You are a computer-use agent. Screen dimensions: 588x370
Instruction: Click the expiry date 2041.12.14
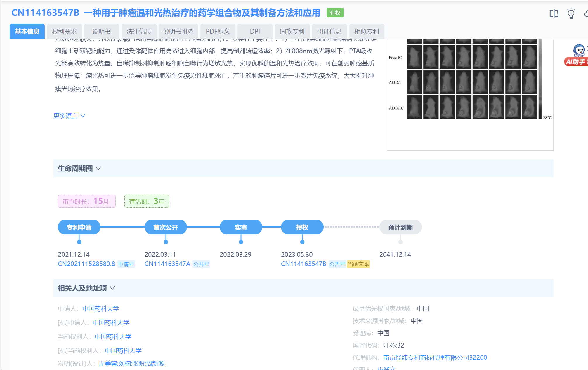395,254
